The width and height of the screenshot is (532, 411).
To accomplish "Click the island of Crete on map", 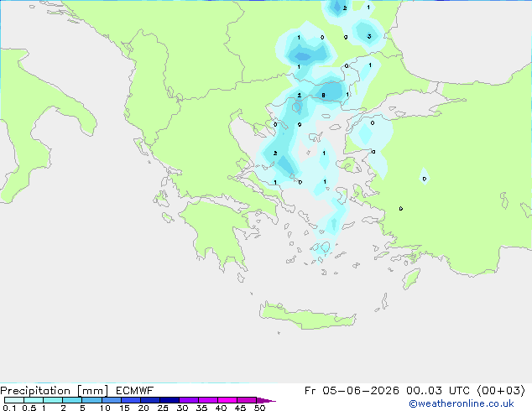I will [x=307, y=316].
